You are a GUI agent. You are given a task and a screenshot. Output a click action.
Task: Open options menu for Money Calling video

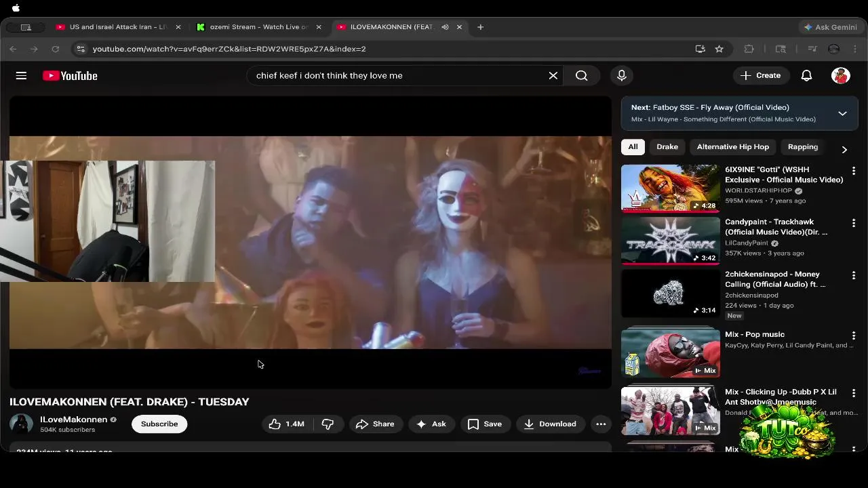pyautogui.click(x=854, y=275)
